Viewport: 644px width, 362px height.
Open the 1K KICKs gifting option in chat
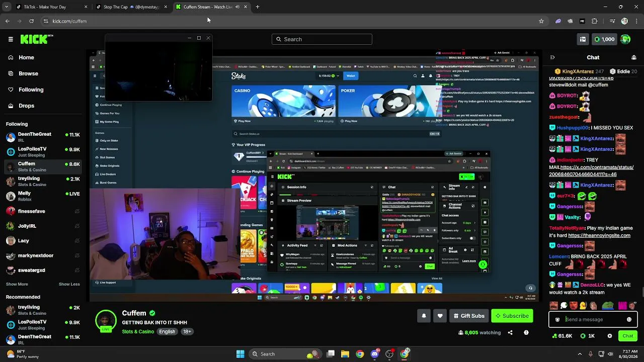pyautogui.click(x=588, y=336)
